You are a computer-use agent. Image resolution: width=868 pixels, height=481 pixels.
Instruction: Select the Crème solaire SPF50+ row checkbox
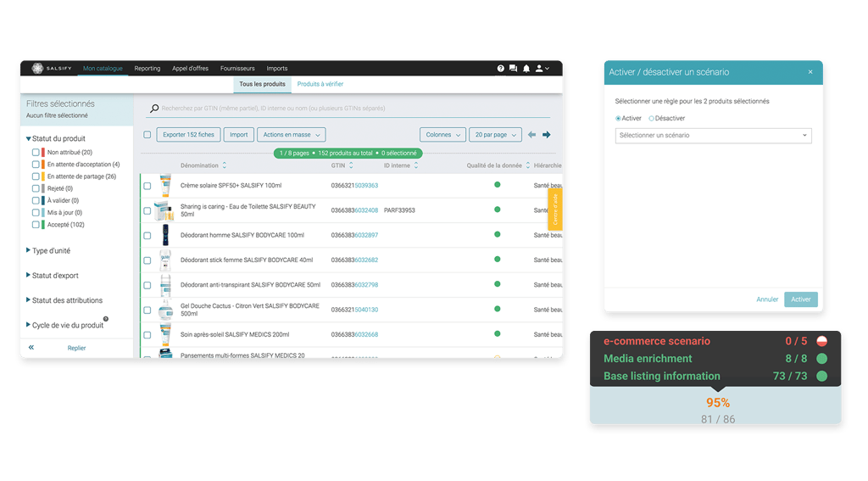147,186
